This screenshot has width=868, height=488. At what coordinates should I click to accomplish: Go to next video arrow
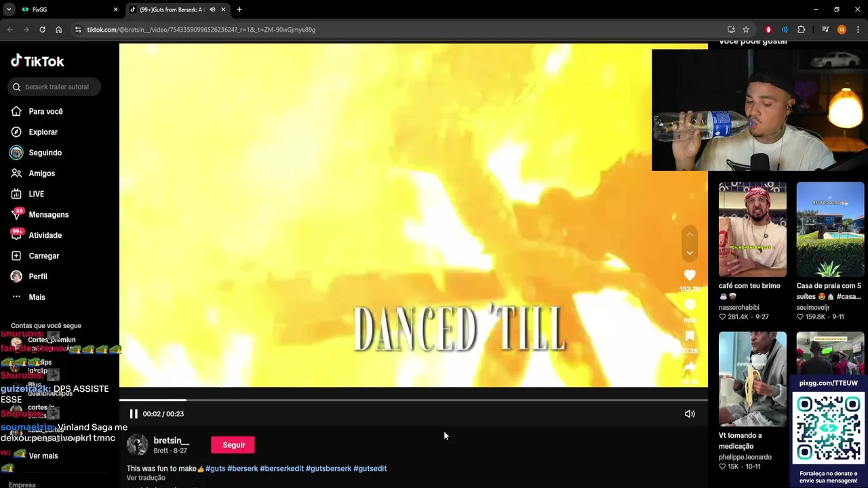pyautogui.click(x=690, y=253)
